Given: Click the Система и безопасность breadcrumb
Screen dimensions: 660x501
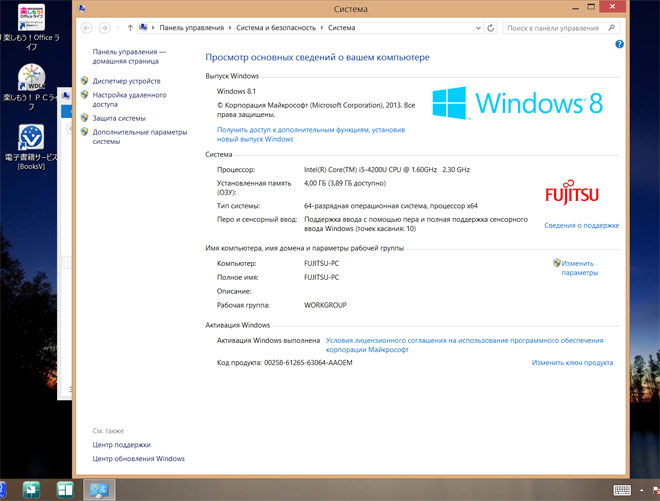Looking at the screenshot, I should pos(276,28).
